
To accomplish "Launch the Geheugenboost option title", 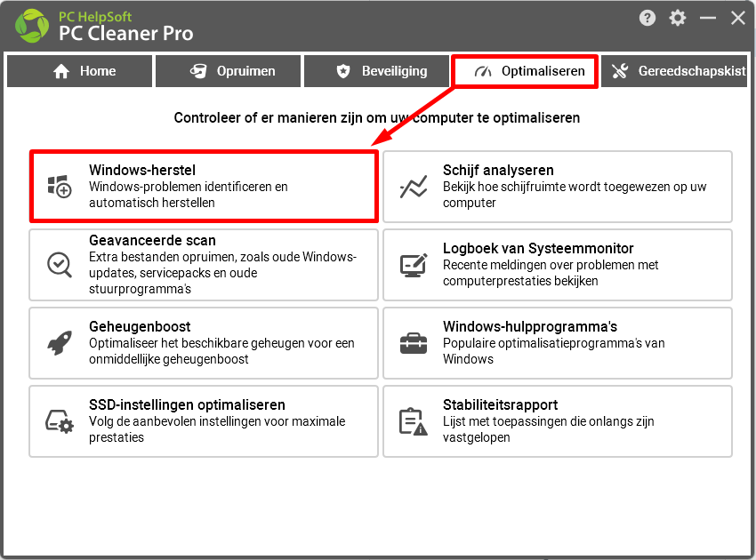I will (x=140, y=327).
